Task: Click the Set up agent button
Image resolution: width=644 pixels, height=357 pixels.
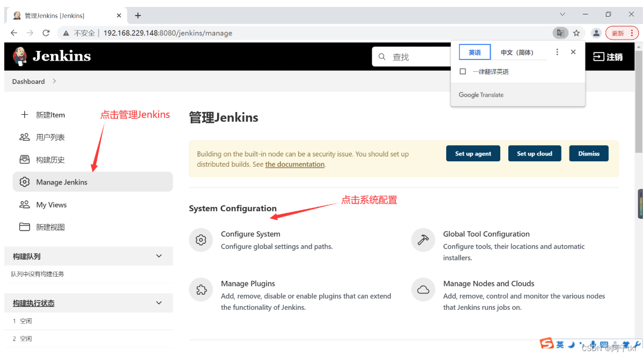Action: point(473,153)
